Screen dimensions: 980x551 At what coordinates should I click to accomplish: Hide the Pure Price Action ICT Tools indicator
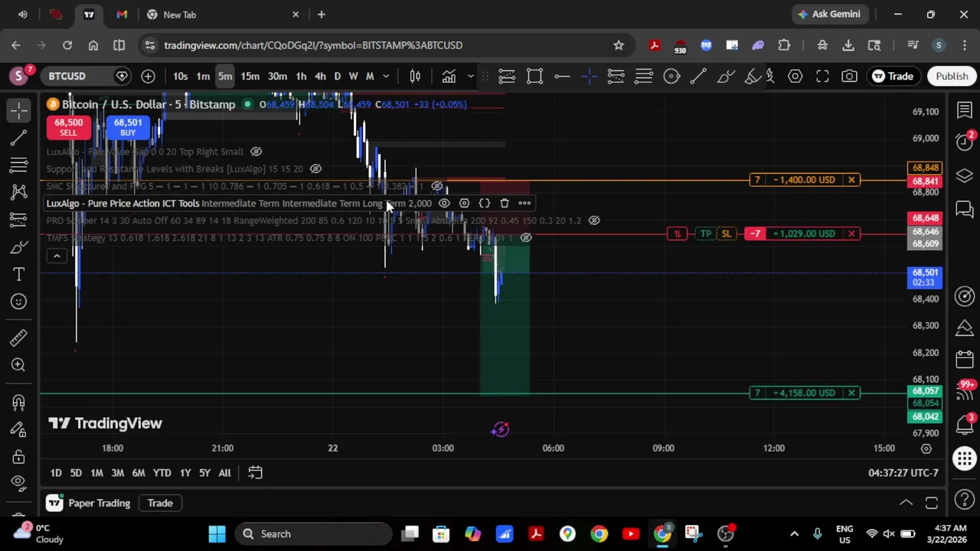tap(444, 204)
